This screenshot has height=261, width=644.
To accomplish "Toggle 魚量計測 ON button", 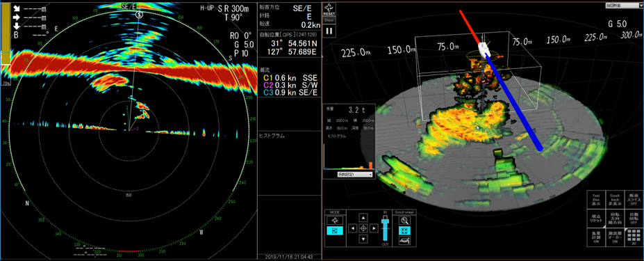I will 595,237.
